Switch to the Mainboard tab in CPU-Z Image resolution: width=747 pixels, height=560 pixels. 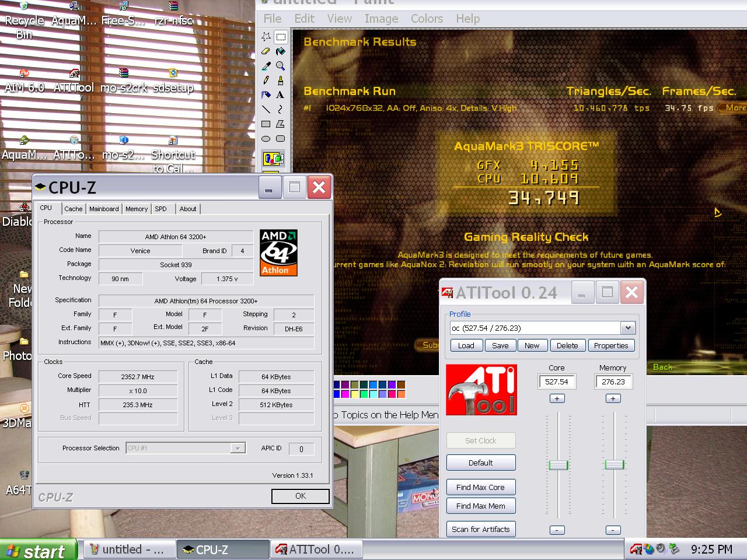104,209
